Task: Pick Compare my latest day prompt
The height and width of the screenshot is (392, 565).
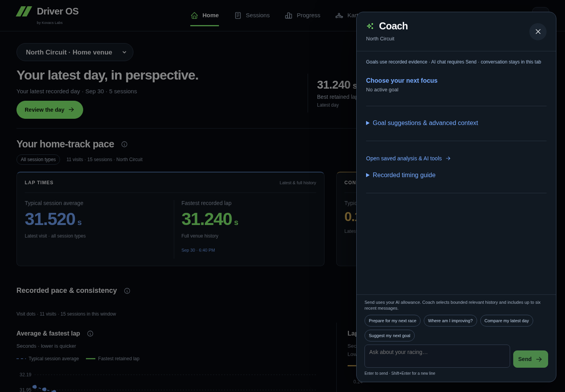Action: click(507, 321)
